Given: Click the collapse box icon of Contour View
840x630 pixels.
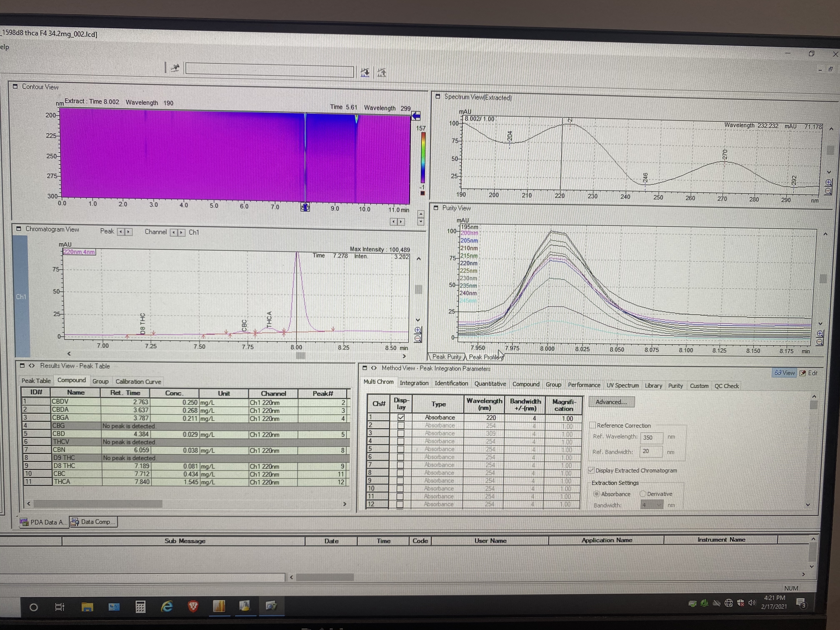Looking at the screenshot, I should point(15,86).
